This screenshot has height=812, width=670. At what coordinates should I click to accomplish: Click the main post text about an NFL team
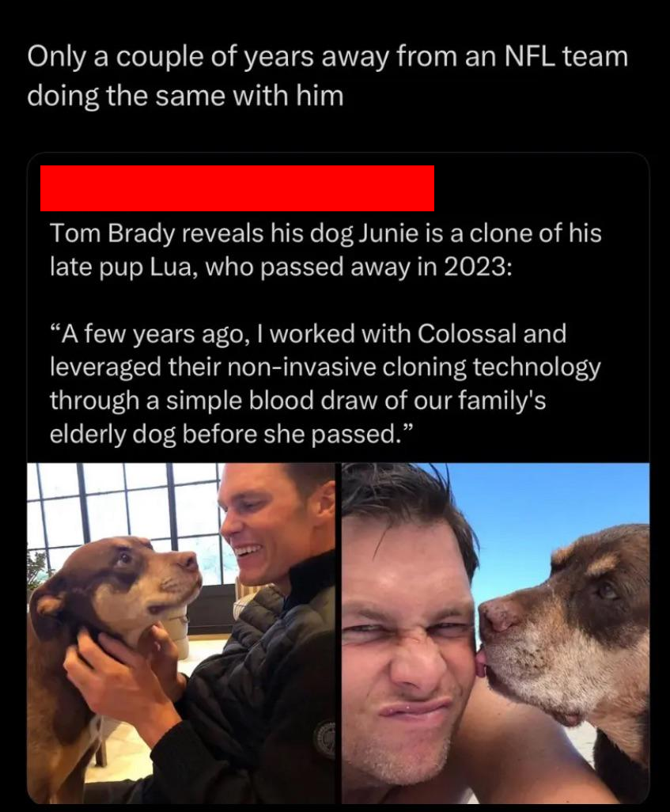click(327, 76)
